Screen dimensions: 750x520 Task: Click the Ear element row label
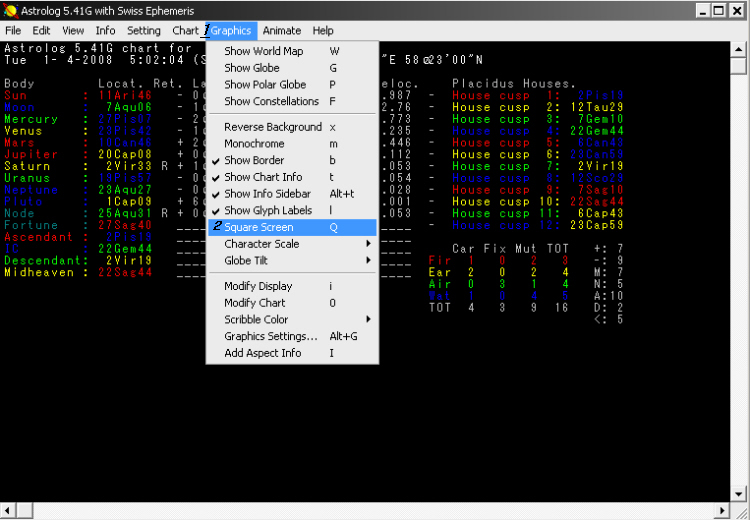pyautogui.click(x=440, y=273)
